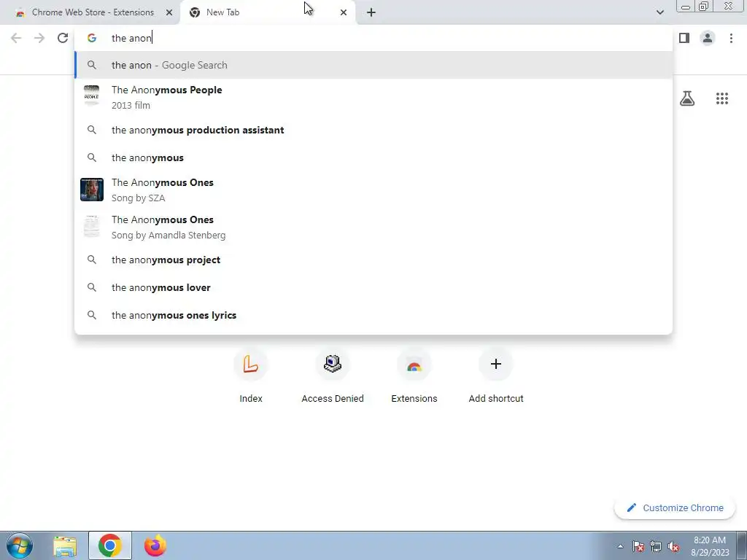Click the Customize Chrome button
The width and height of the screenshot is (747, 560).
pos(675,507)
